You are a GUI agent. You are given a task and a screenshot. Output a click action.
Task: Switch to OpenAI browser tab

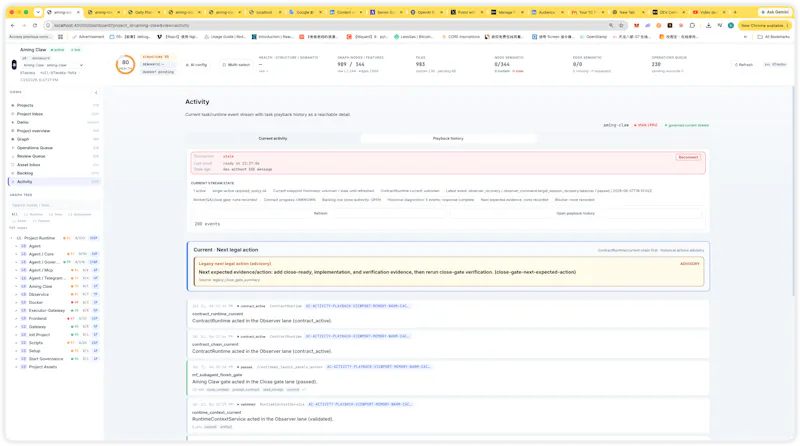[x=426, y=12]
